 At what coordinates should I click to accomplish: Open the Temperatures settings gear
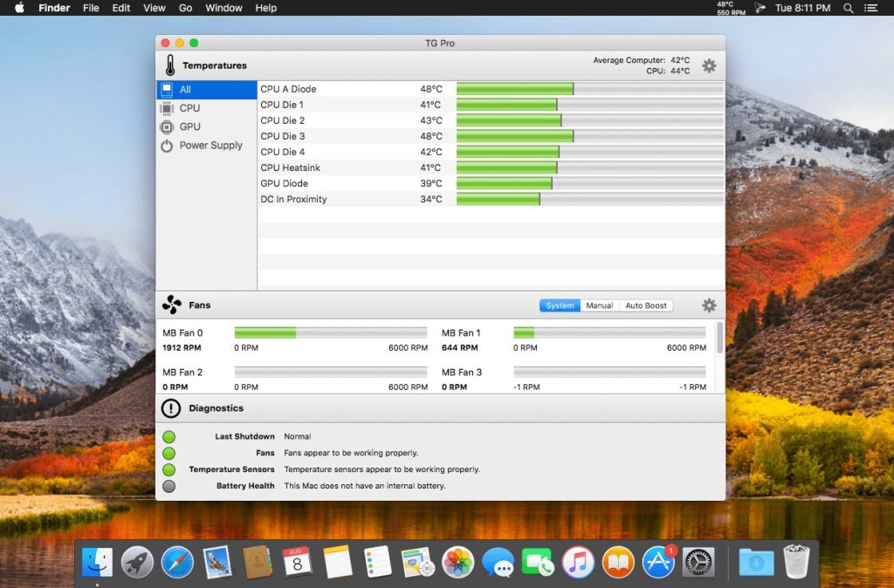[x=709, y=66]
